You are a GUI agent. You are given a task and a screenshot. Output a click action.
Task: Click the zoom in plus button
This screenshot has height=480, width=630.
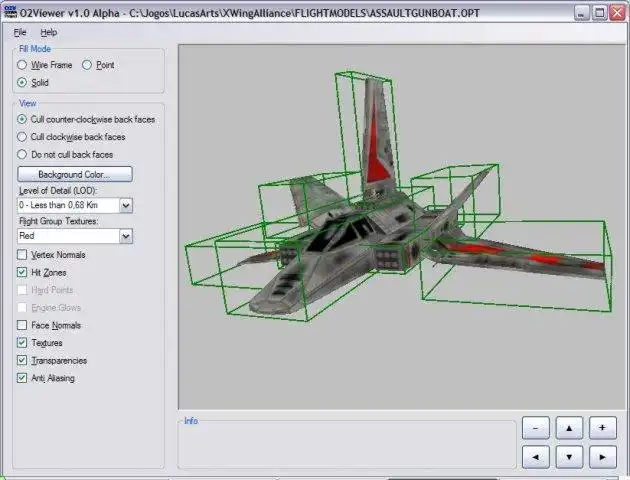(x=602, y=428)
